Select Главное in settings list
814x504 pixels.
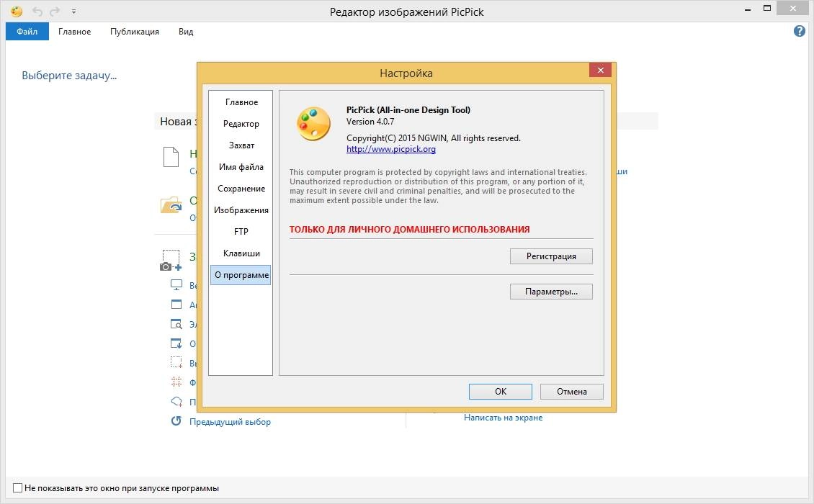pos(241,102)
